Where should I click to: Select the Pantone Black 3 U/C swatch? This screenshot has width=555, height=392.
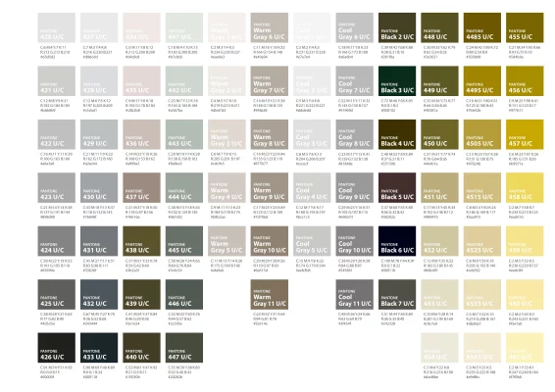(x=397, y=81)
